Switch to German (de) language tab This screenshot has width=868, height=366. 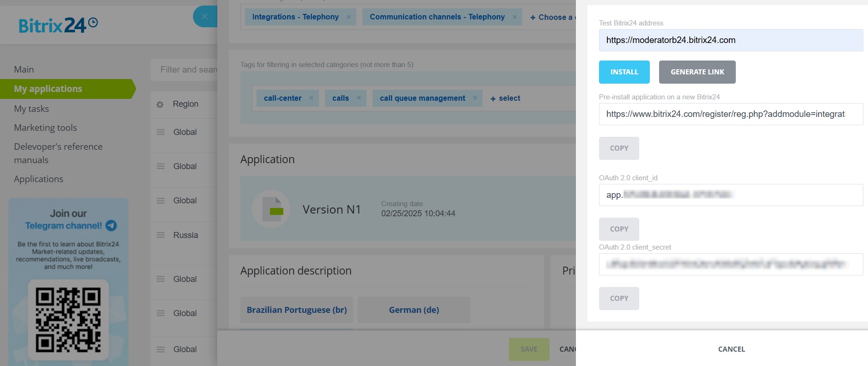click(x=414, y=310)
